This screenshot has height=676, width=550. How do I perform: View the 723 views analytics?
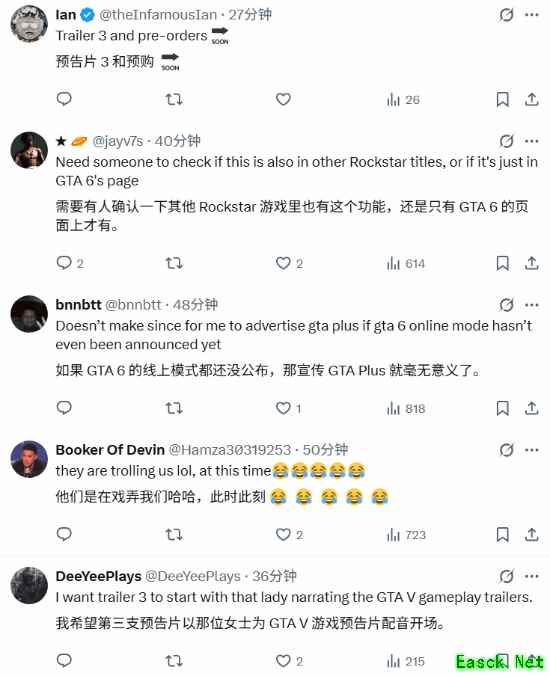[x=406, y=535]
